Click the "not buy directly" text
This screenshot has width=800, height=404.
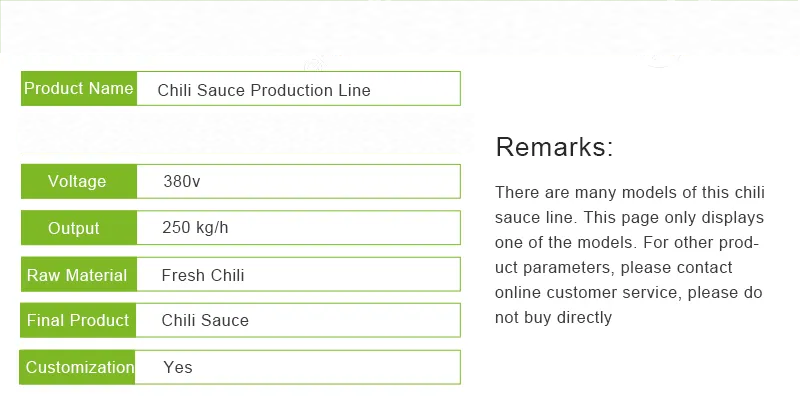pyautogui.click(x=553, y=318)
